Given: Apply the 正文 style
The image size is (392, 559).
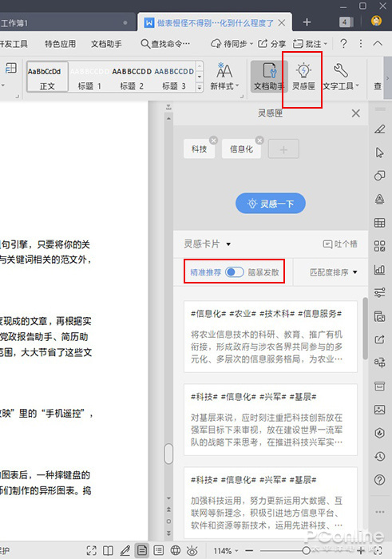Looking at the screenshot, I should [x=47, y=77].
